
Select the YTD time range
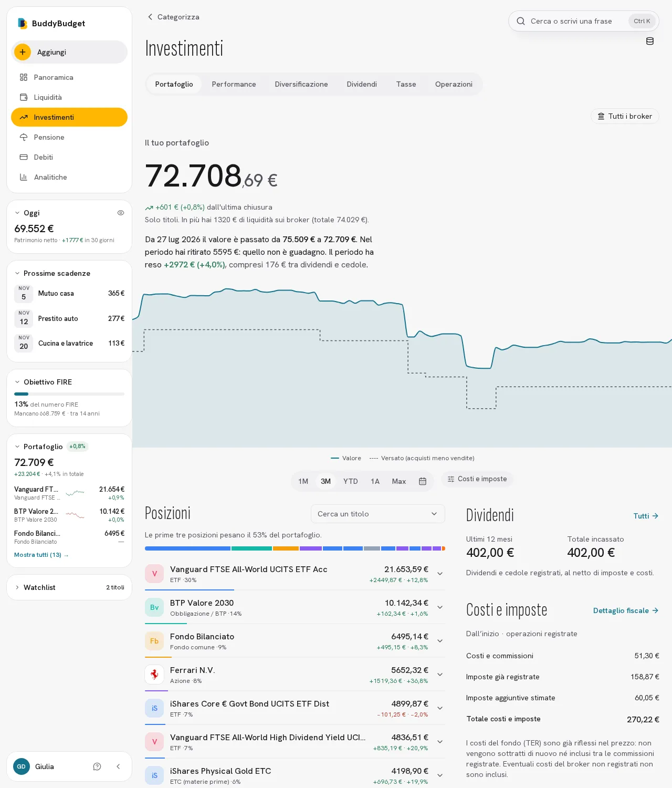(x=351, y=481)
